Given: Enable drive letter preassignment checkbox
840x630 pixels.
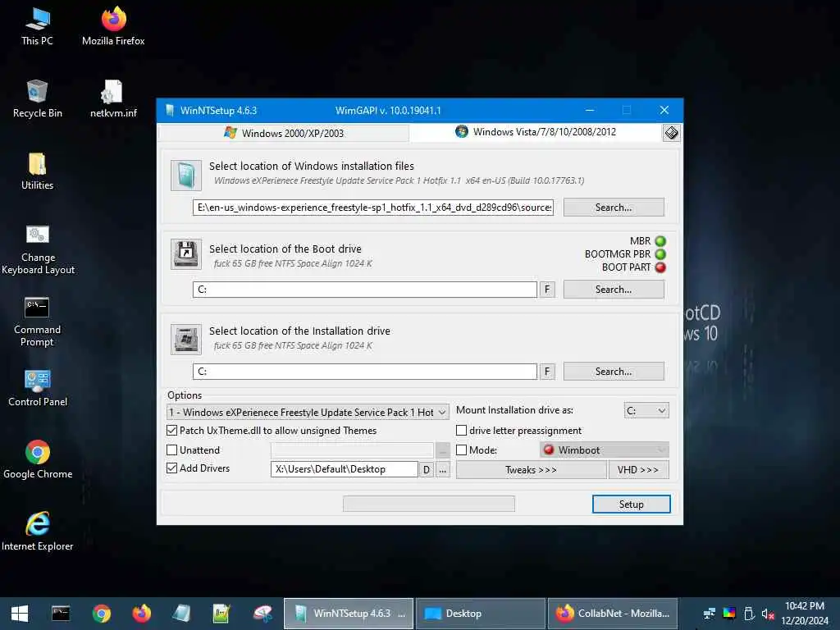Looking at the screenshot, I should click(x=461, y=430).
